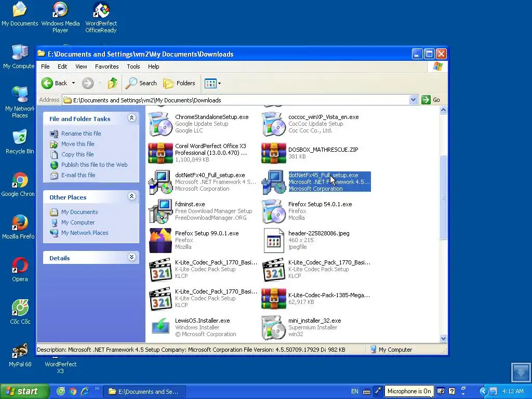
Task: Select DOSBOX_MATHRESCUE.ZIP archive icon
Action: coord(273,153)
